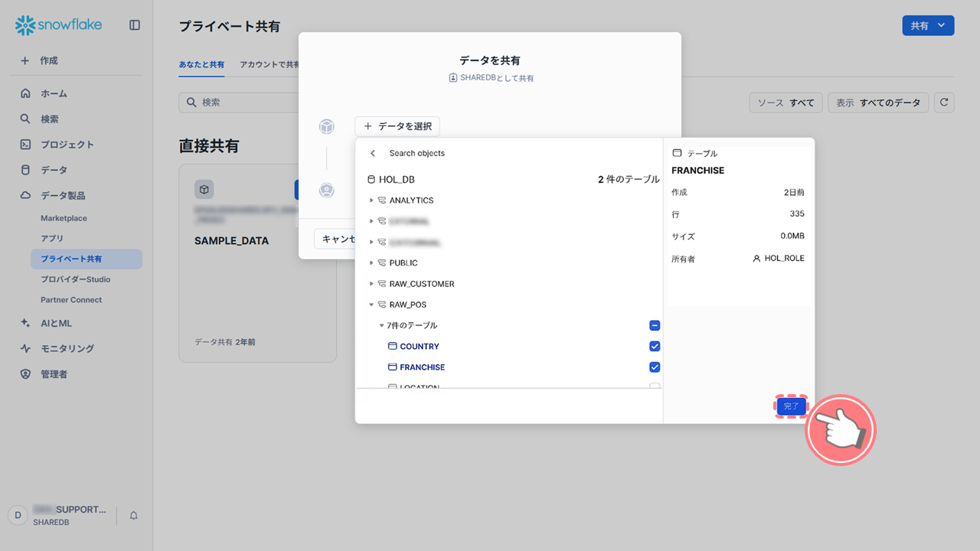The height and width of the screenshot is (551, 980).
Task: Click the user avatar D icon
Action: (18, 516)
